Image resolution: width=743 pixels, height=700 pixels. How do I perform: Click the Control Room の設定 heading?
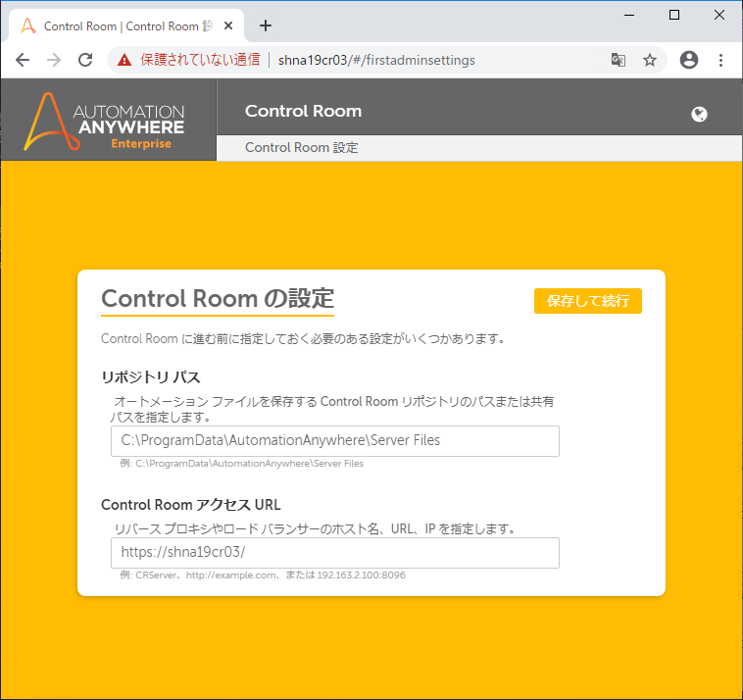point(218,299)
